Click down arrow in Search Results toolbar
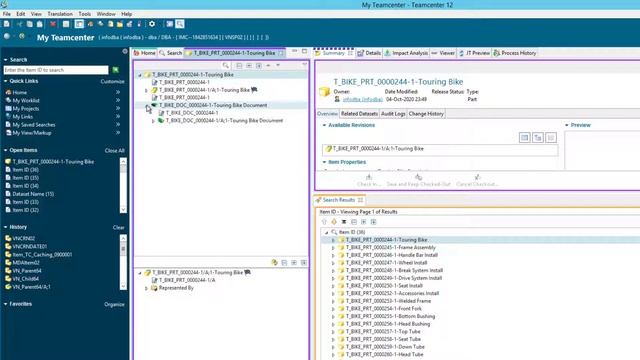 [x=334, y=222]
